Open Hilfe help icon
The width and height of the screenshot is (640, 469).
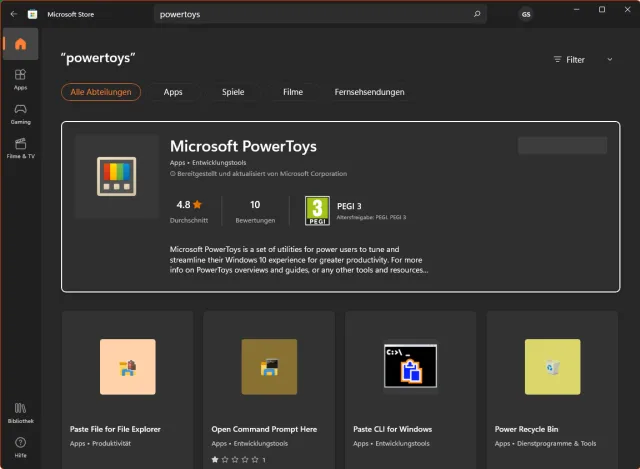pyautogui.click(x=20, y=446)
